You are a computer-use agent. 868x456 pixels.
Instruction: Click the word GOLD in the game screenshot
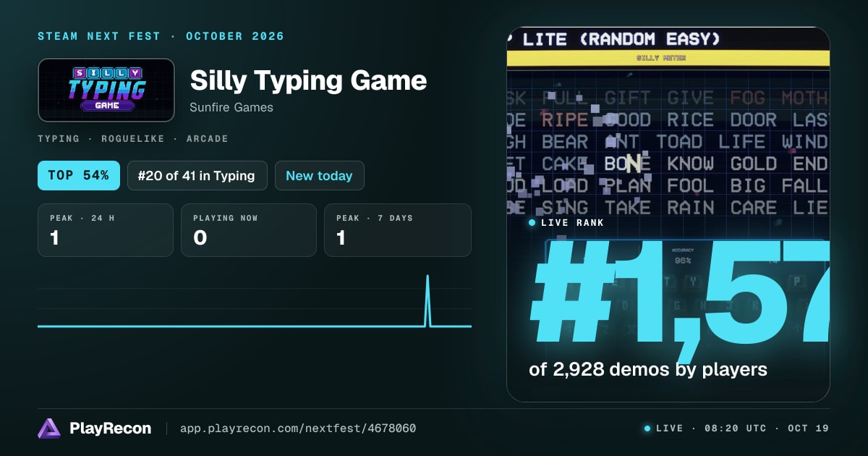tap(754, 164)
